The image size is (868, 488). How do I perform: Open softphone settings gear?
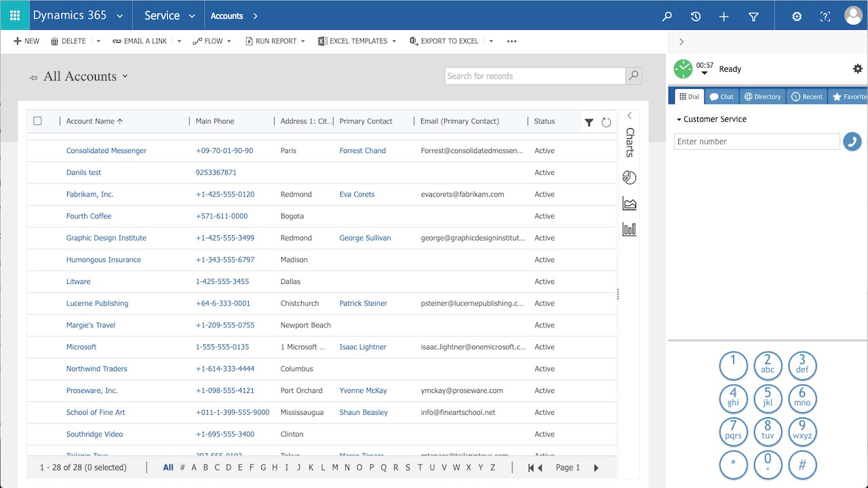click(x=858, y=68)
